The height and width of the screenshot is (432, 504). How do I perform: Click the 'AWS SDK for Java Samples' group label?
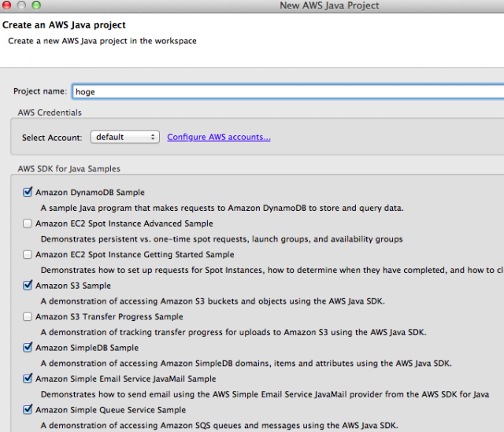coord(69,168)
